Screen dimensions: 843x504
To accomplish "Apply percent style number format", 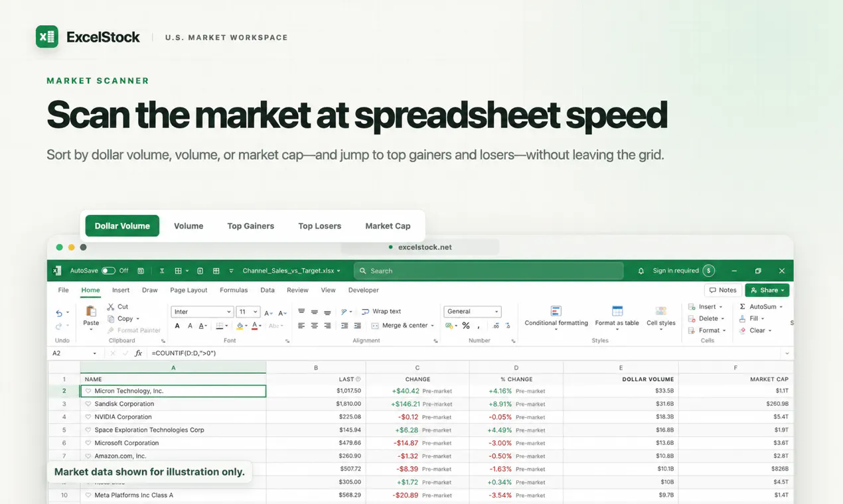I will tap(466, 326).
